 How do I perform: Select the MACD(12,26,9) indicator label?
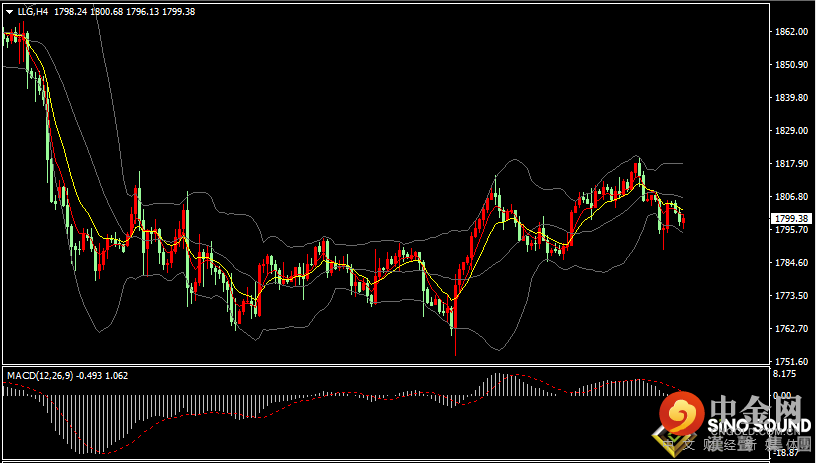point(40,376)
